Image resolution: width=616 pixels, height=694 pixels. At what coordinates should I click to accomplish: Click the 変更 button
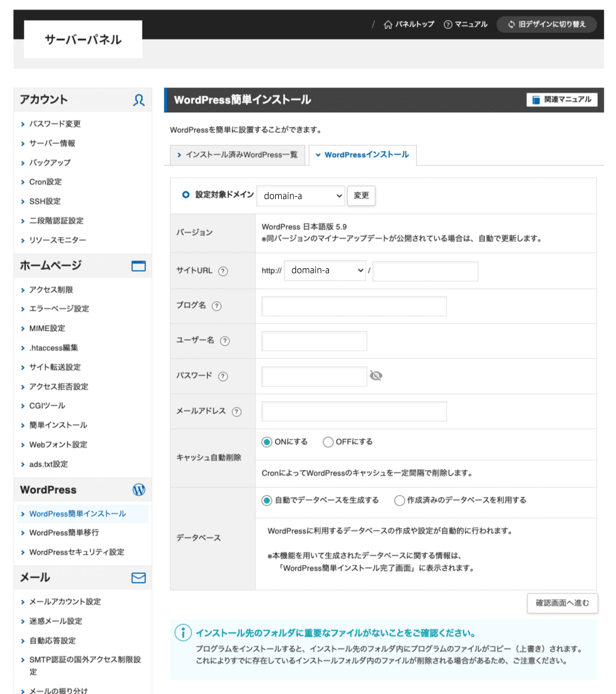click(x=361, y=196)
